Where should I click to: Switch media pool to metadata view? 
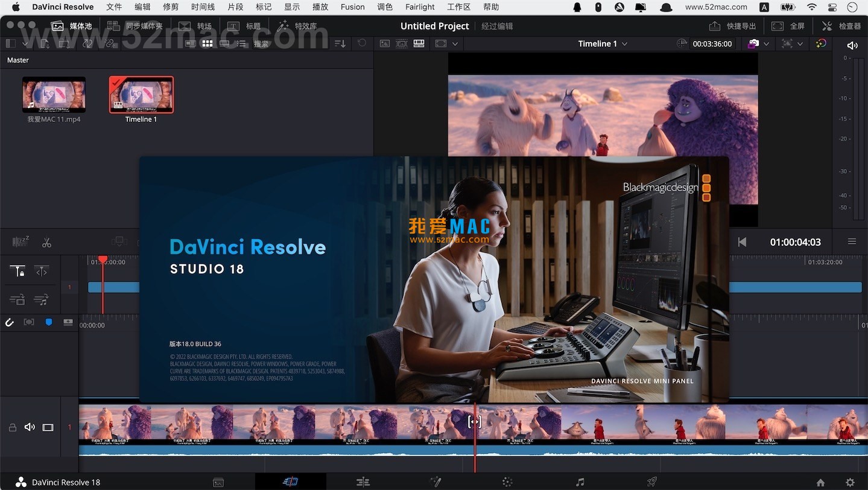tap(191, 43)
